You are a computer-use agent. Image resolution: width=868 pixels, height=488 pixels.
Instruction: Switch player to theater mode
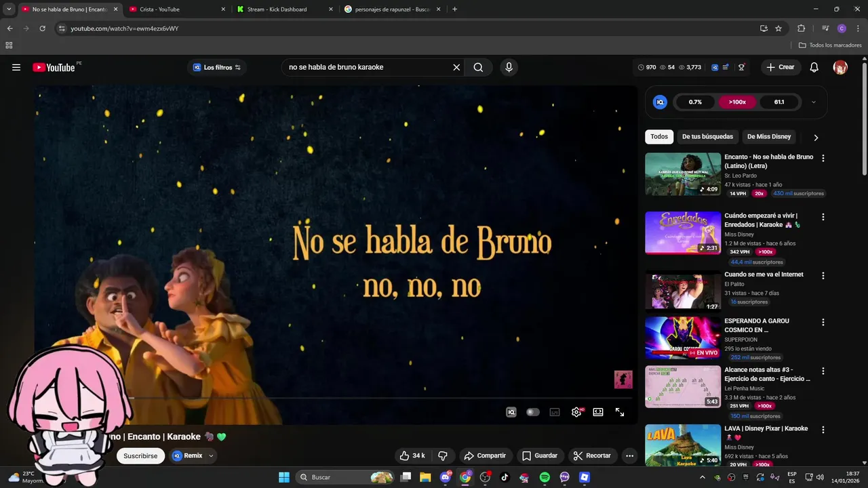[x=598, y=411]
